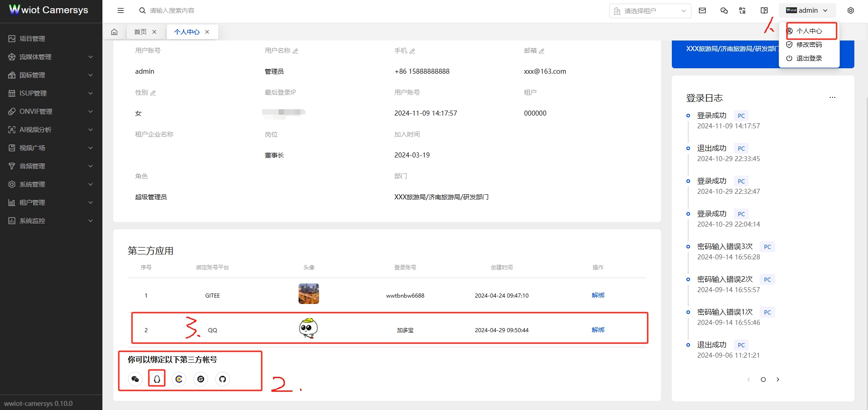Go to the next login log page
Screen dimensions: 868x410
[778, 379]
